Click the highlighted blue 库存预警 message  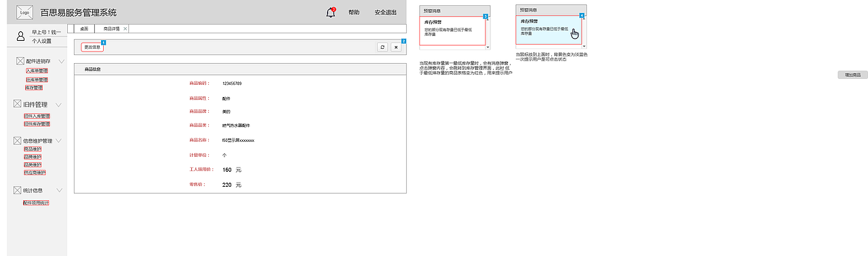(549, 31)
